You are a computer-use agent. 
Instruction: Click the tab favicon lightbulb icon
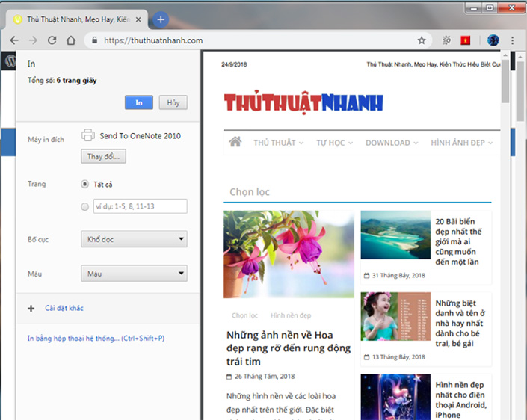pos(17,19)
